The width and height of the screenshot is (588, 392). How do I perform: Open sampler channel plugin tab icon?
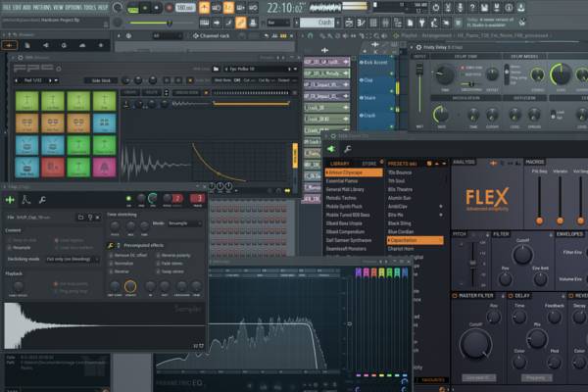tap(10, 200)
